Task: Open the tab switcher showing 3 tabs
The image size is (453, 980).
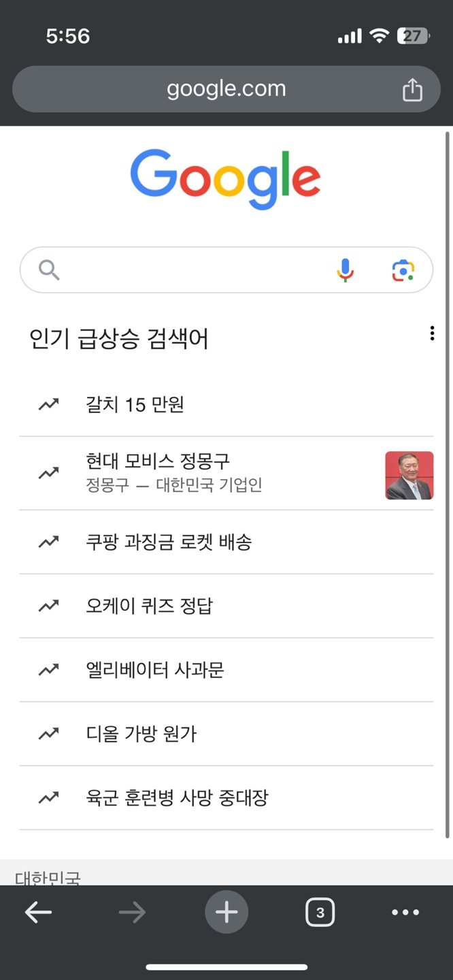Action: click(x=320, y=913)
